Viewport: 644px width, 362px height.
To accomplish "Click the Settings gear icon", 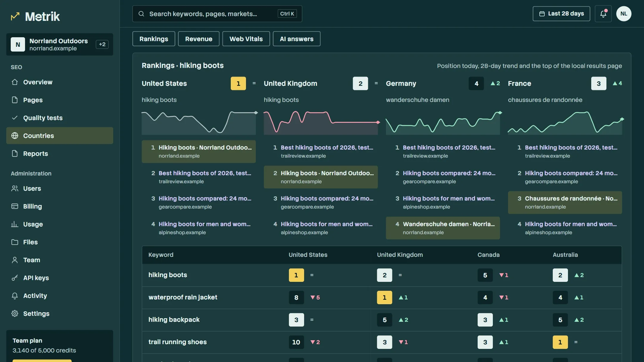I will coord(15,313).
